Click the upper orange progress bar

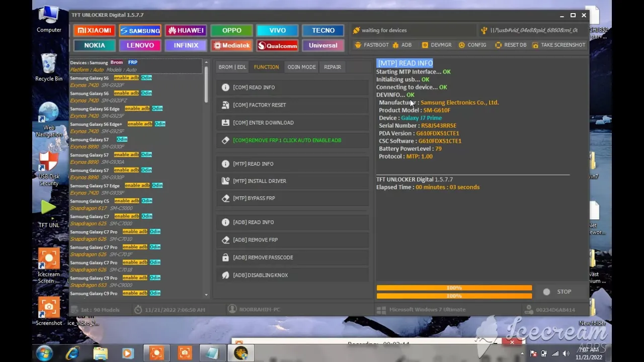coord(454,288)
